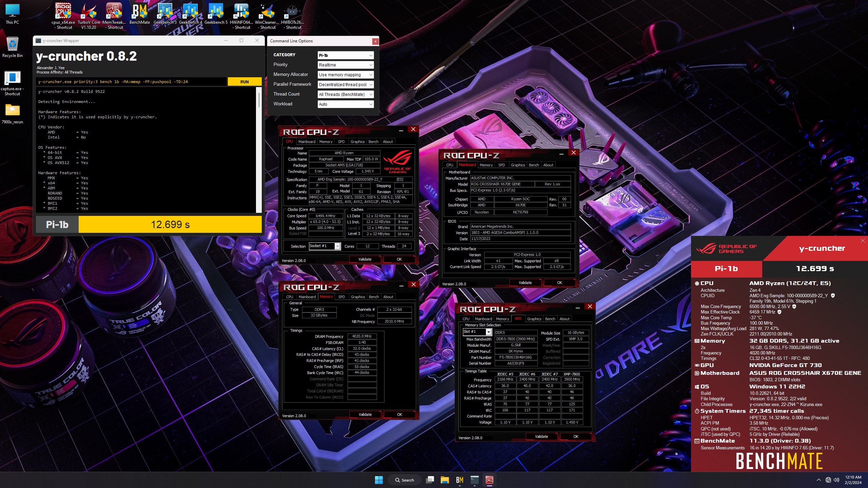Click the taskbar Search box
Viewport: 868px width, 488px height.
[405, 480]
